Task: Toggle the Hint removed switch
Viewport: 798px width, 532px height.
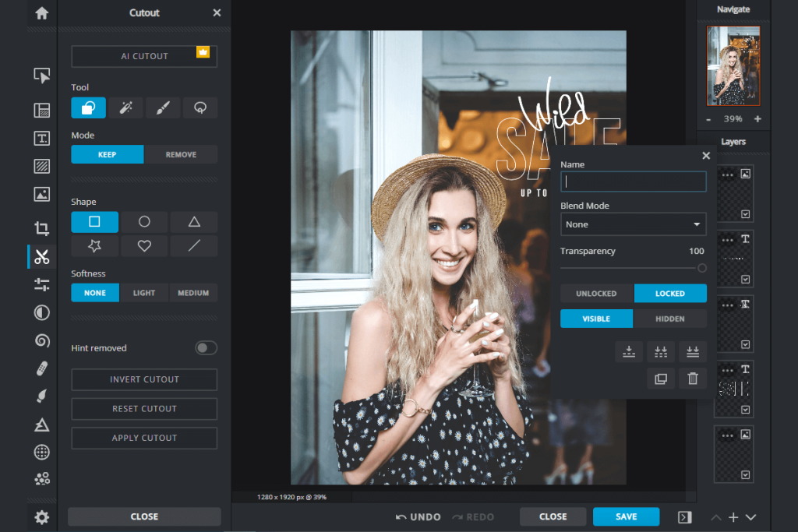Action: click(x=206, y=347)
